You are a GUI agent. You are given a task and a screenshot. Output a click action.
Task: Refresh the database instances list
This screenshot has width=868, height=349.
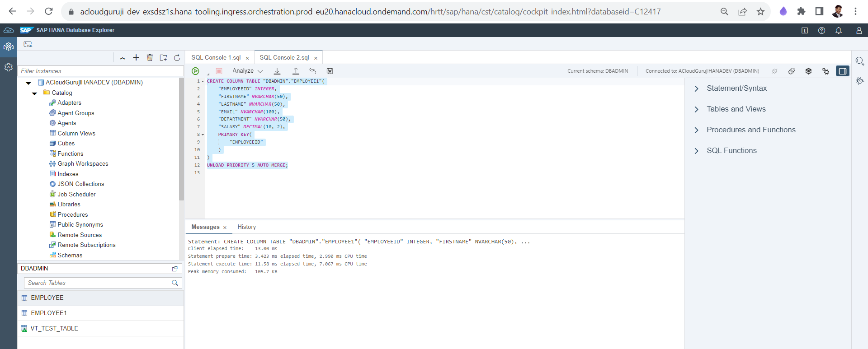177,58
